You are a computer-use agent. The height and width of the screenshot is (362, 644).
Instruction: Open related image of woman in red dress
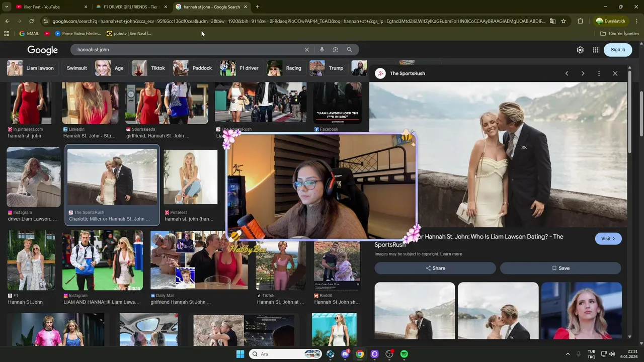(582, 311)
